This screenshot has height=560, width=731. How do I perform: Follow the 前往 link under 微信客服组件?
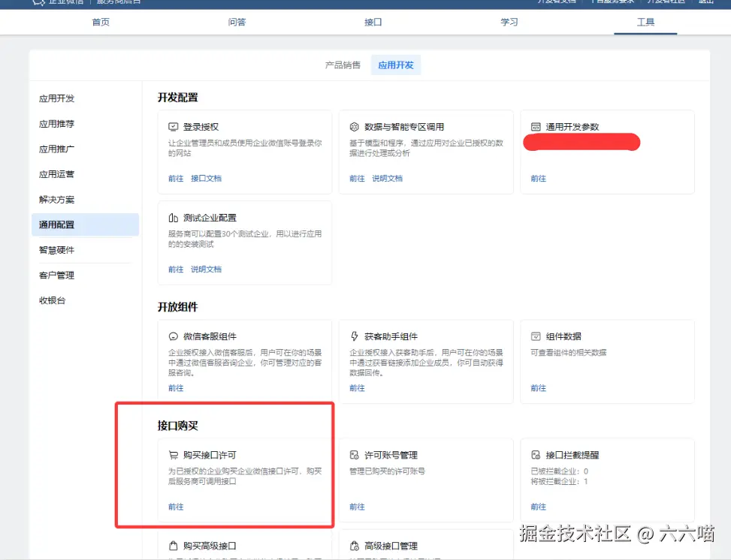click(x=176, y=387)
